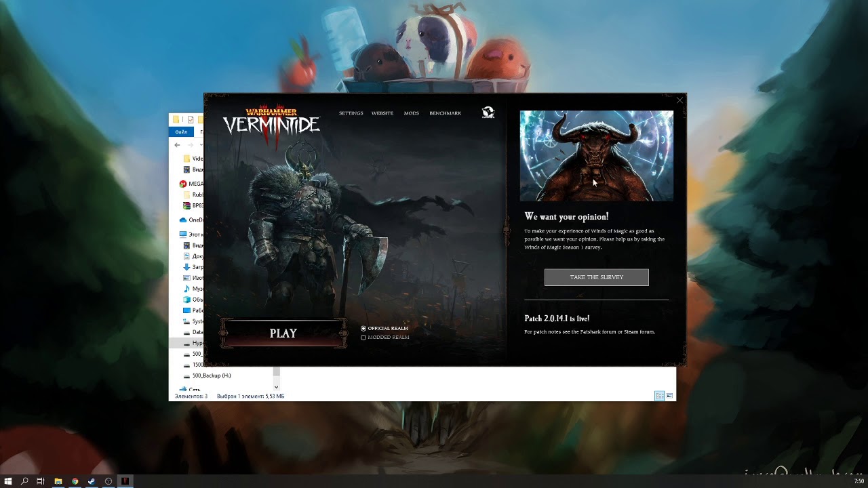The width and height of the screenshot is (868, 488).
Task: Click the Explorer title bar folder icon
Action: click(x=176, y=119)
